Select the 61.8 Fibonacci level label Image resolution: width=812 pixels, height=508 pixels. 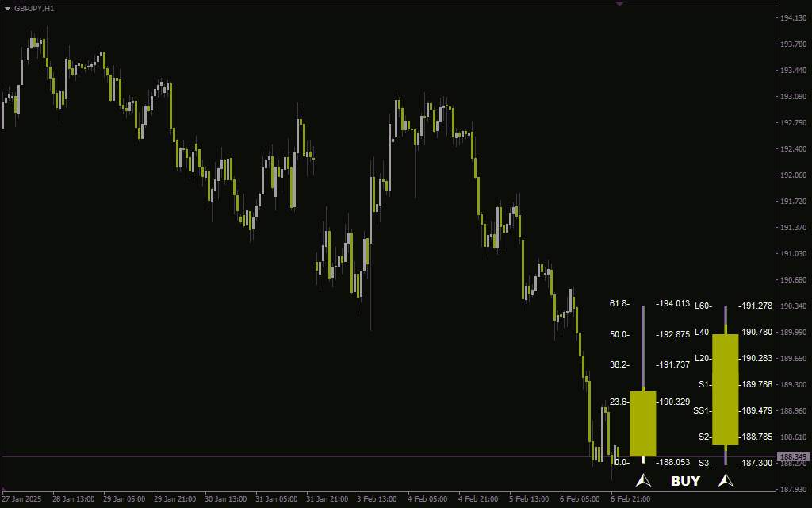click(x=619, y=304)
